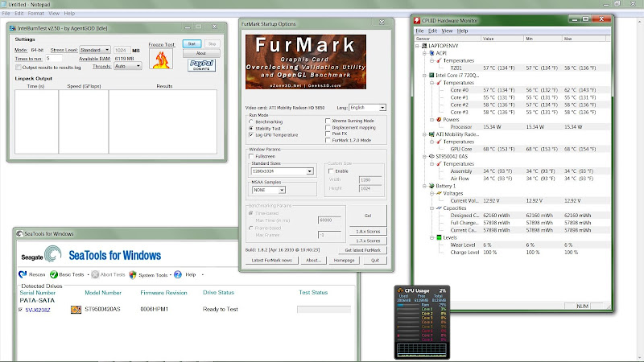Image resolution: width=644 pixels, height=362 pixels.
Task: Click the Go! button in FurMark
Action: coord(368,215)
